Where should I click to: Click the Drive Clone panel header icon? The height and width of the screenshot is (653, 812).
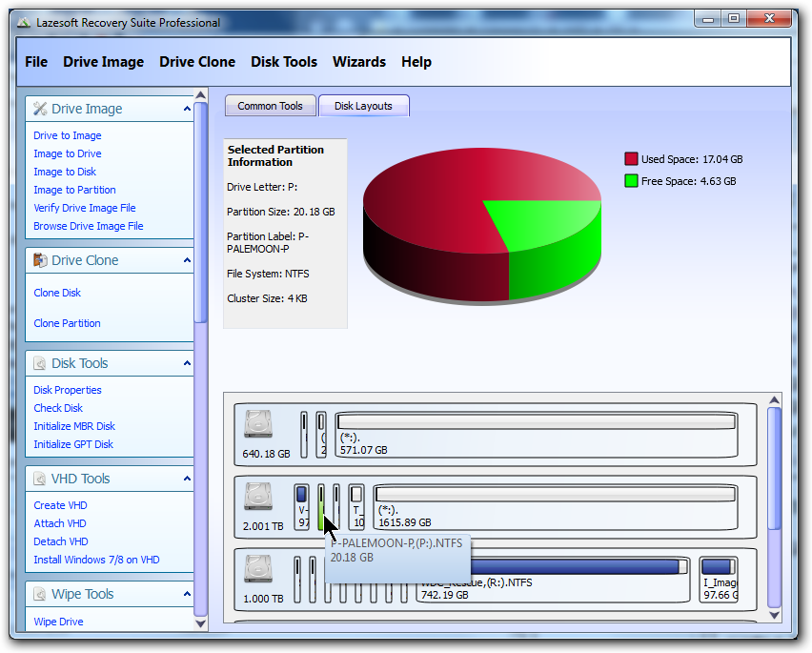click(x=40, y=260)
